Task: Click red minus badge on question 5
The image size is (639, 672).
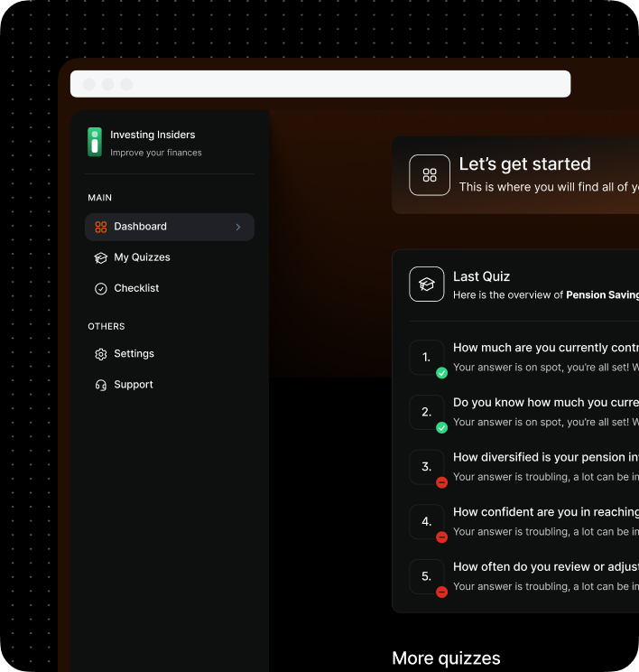Action: point(441,592)
